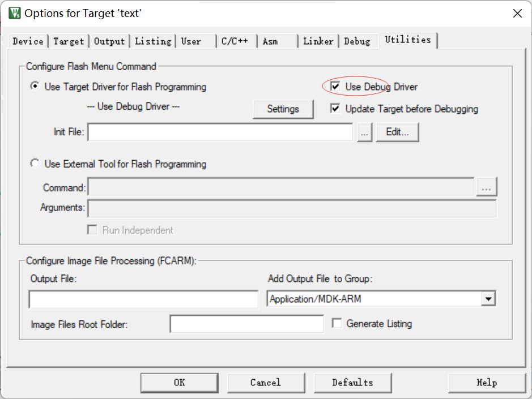Click the Arguments input field
Screen dimensions: 532x399
pos(292,208)
